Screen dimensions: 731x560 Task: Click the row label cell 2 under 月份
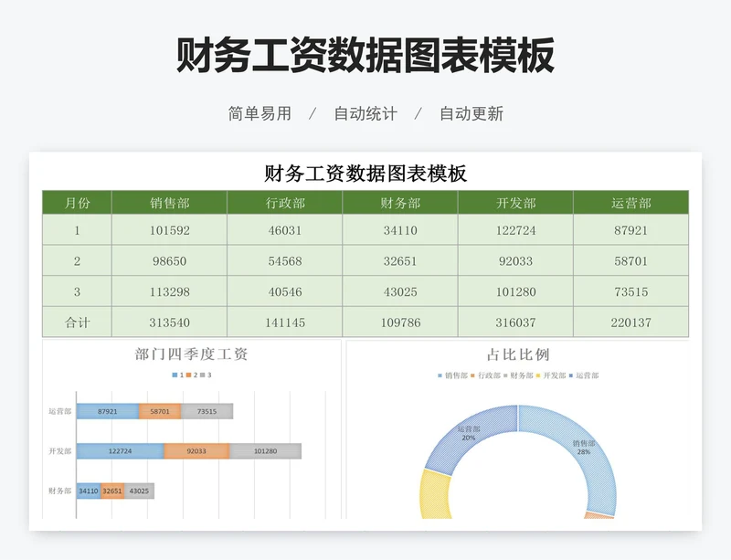77,260
